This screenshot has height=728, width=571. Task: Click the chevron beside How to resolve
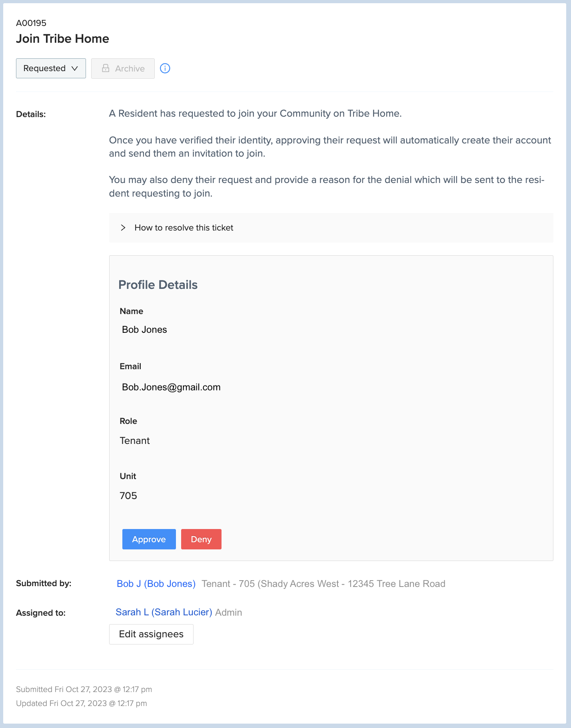click(123, 228)
